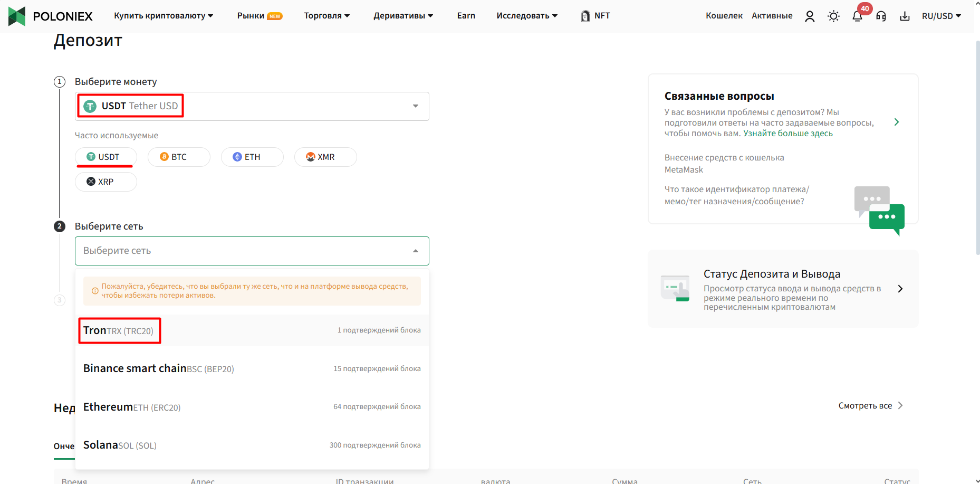980x484 pixels.
Task: Choose the Binance smart chain BEP20 network
Action: (x=252, y=368)
